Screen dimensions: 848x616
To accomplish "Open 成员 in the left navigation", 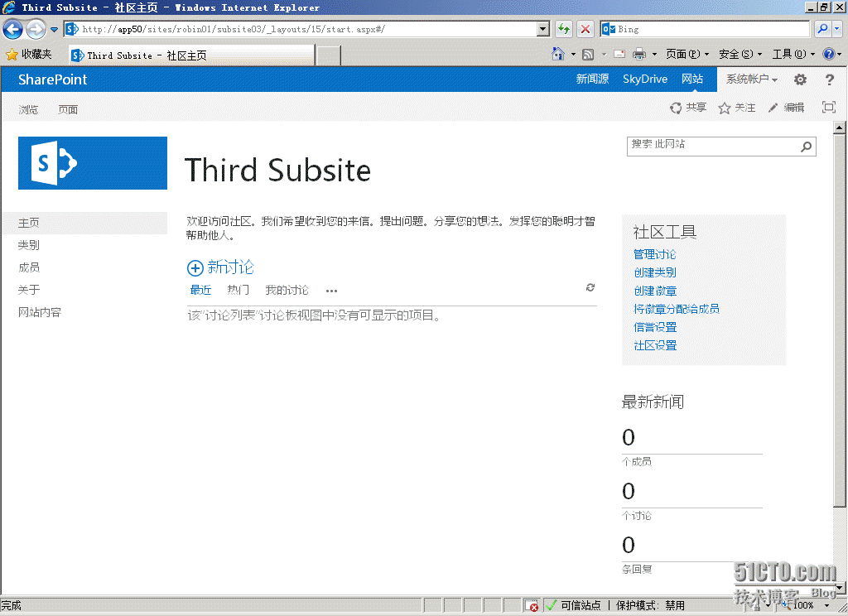I will 28,267.
